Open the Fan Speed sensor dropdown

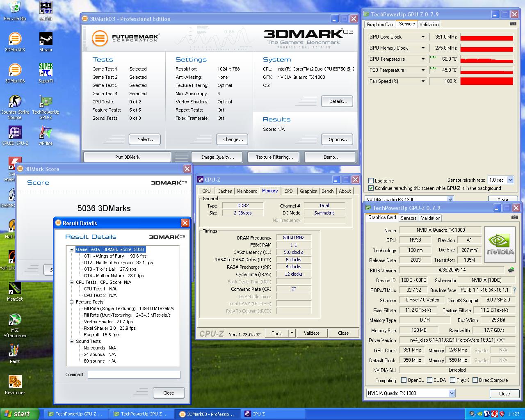click(x=423, y=81)
